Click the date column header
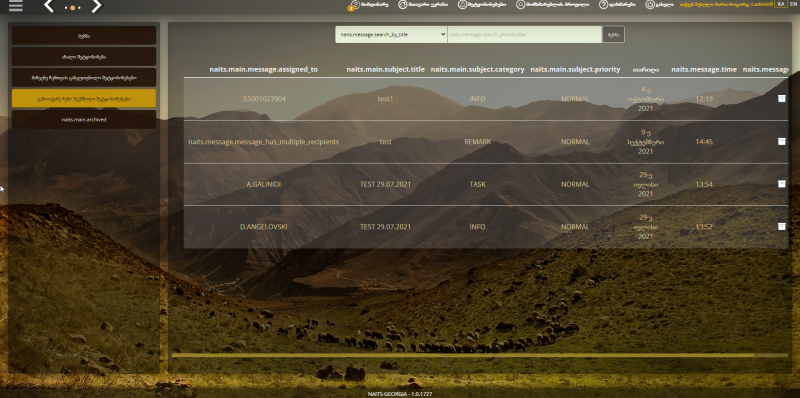Image resolution: width=800 pixels, height=398 pixels. [645, 69]
